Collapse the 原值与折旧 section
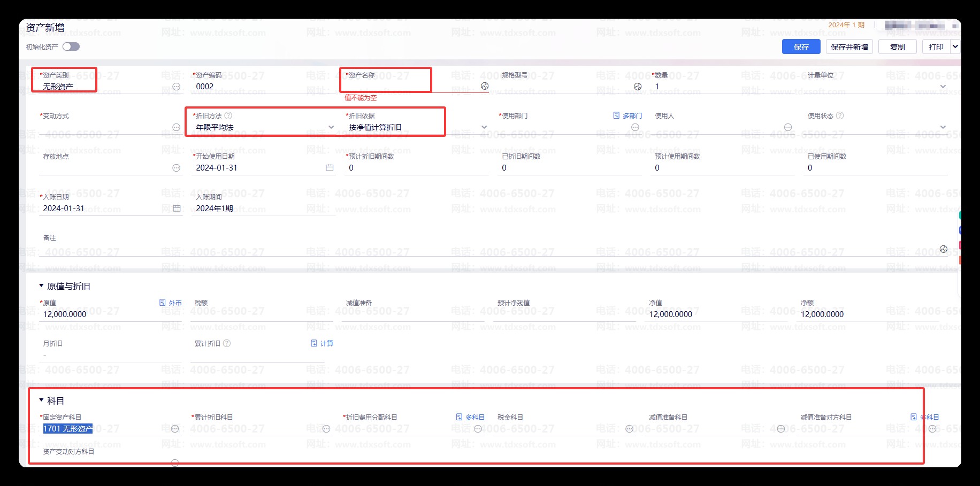980x486 pixels. click(42, 286)
